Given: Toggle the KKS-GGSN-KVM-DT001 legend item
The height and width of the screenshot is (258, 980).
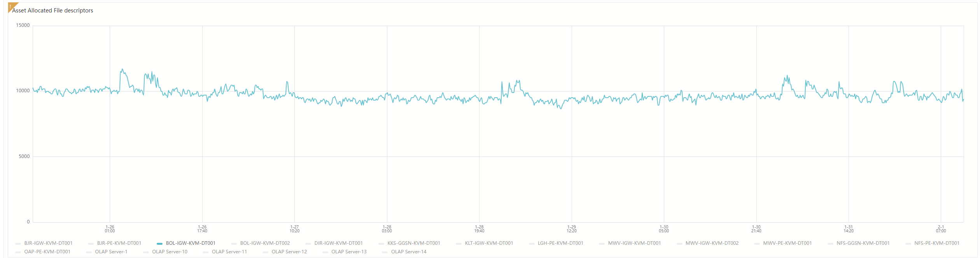Looking at the screenshot, I should 413,243.
